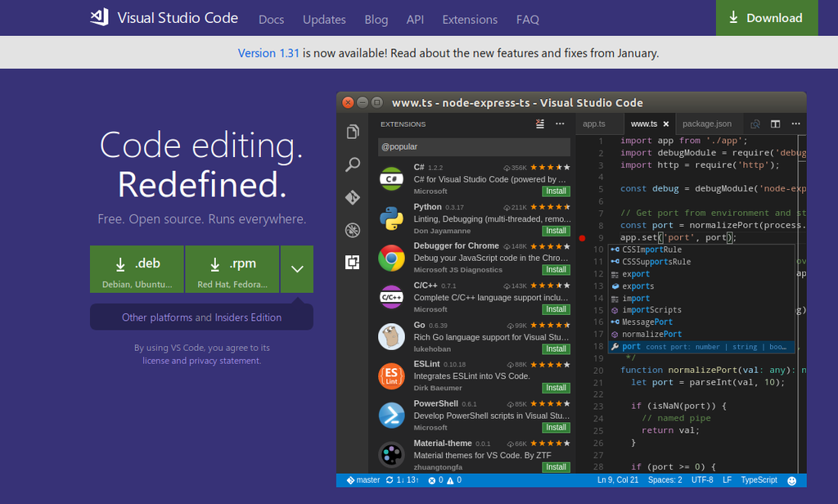Click the Go gopher extension icon

pyautogui.click(x=392, y=337)
